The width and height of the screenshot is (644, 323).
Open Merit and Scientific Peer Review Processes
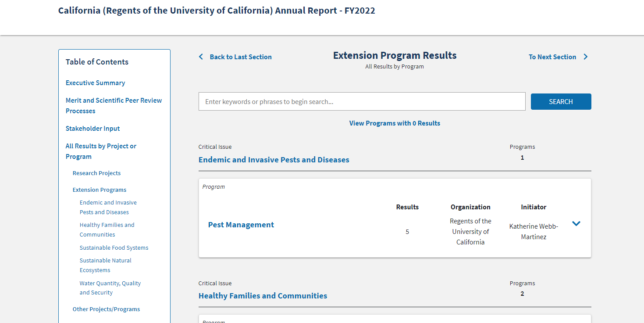114,106
